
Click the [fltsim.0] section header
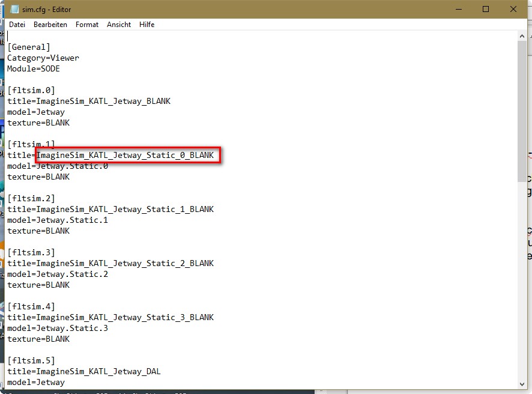31,90
